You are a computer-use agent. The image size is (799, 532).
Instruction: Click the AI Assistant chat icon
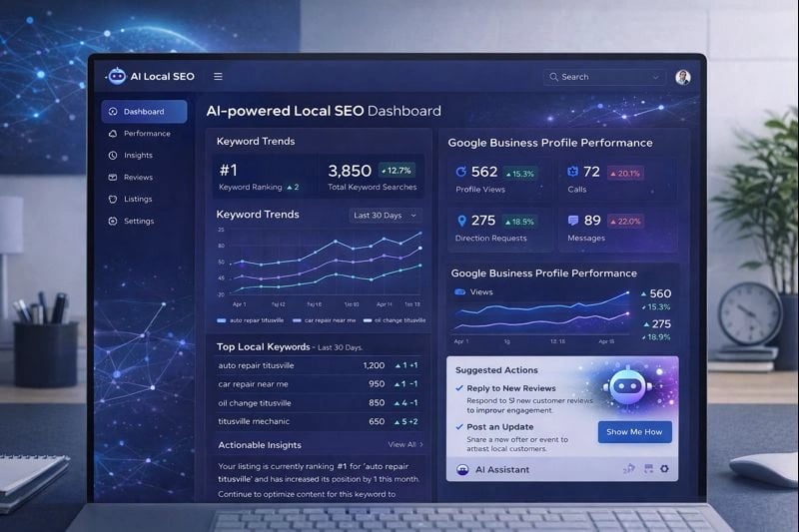click(x=648, y=468)
